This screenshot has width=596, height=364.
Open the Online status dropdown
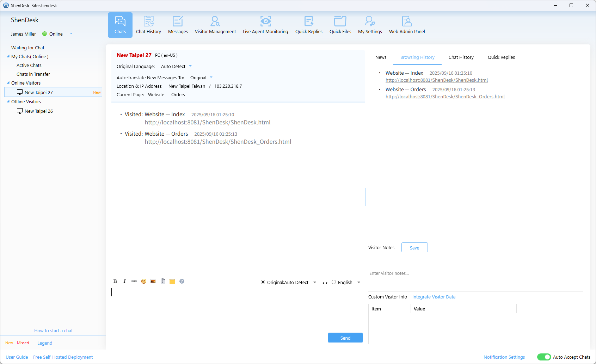tap(71, 34)
